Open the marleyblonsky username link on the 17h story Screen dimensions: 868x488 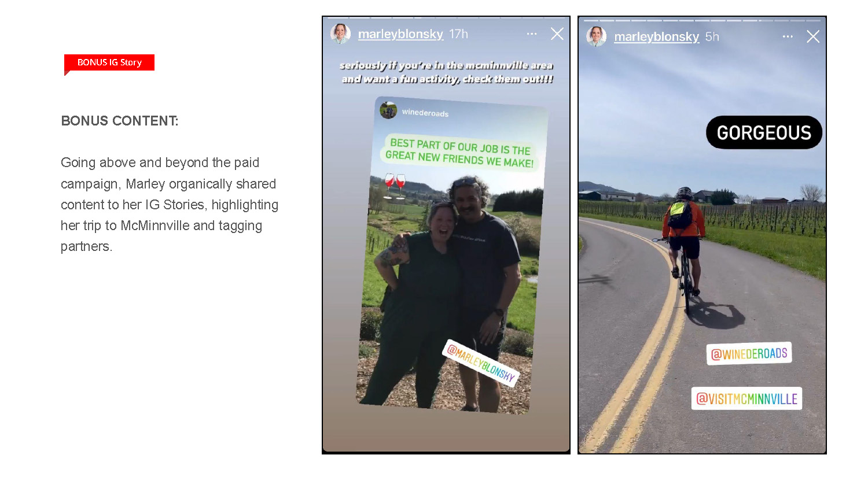pyautogui.click(x=400, y=34)
